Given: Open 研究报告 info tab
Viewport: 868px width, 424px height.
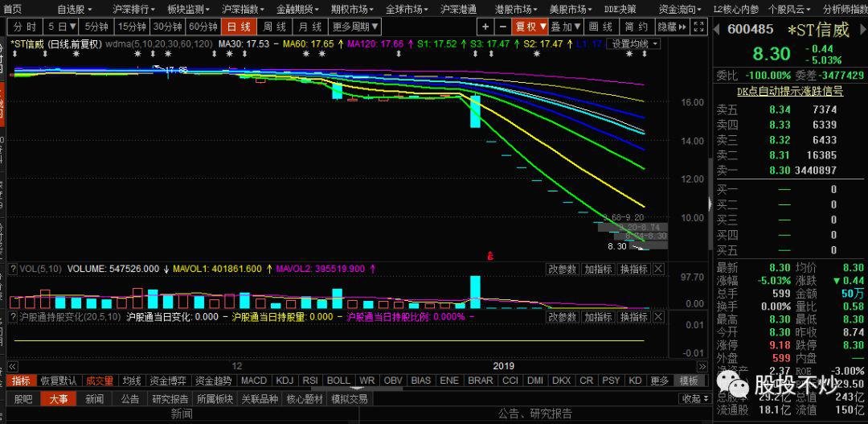Looking at the screenshot, I should coord(170,399).
